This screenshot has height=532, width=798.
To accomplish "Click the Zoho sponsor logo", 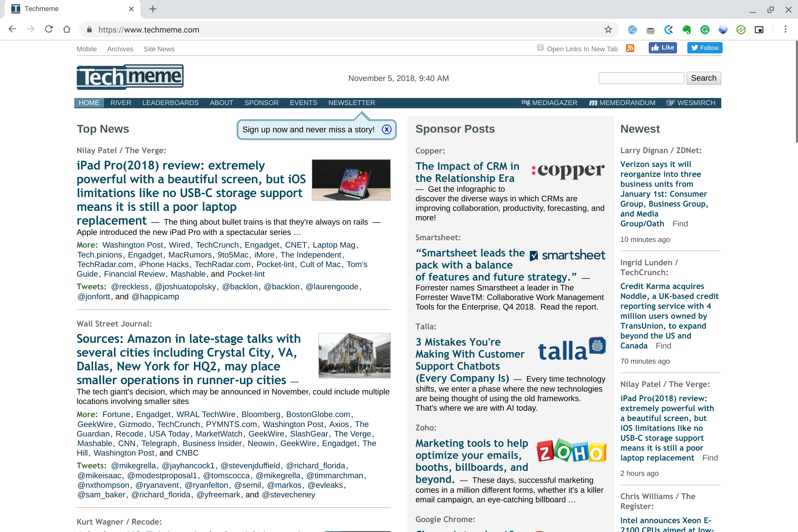I will [571, 451].
